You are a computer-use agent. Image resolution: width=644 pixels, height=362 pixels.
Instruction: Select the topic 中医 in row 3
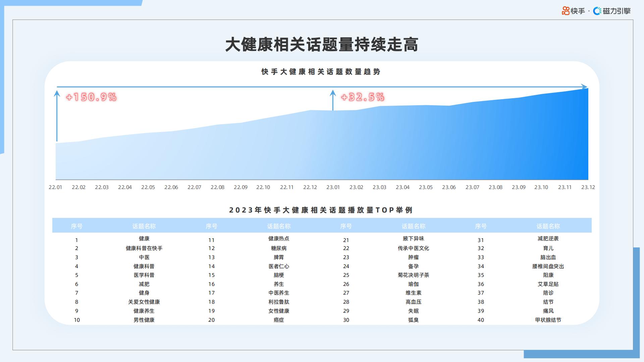(144, 257)
